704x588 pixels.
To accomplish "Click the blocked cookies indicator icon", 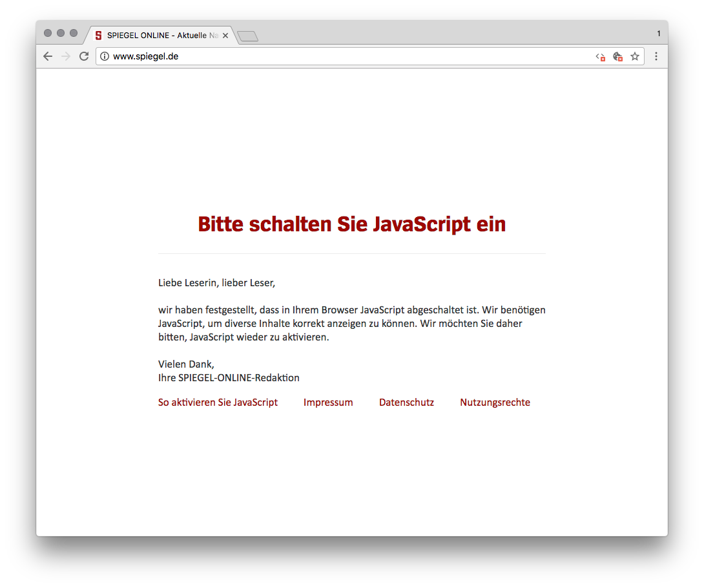I will pyautogui.click(x=617, y=57).
